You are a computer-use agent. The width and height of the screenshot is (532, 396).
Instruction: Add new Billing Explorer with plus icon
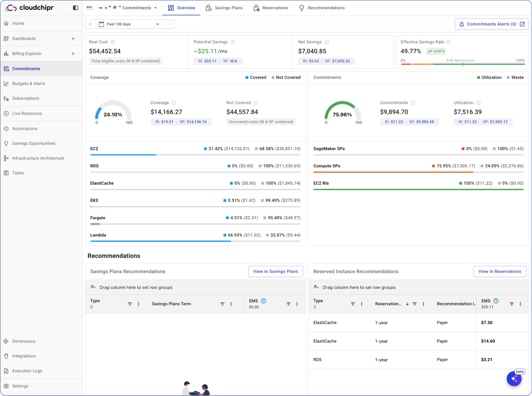click(x=73, y=53)
